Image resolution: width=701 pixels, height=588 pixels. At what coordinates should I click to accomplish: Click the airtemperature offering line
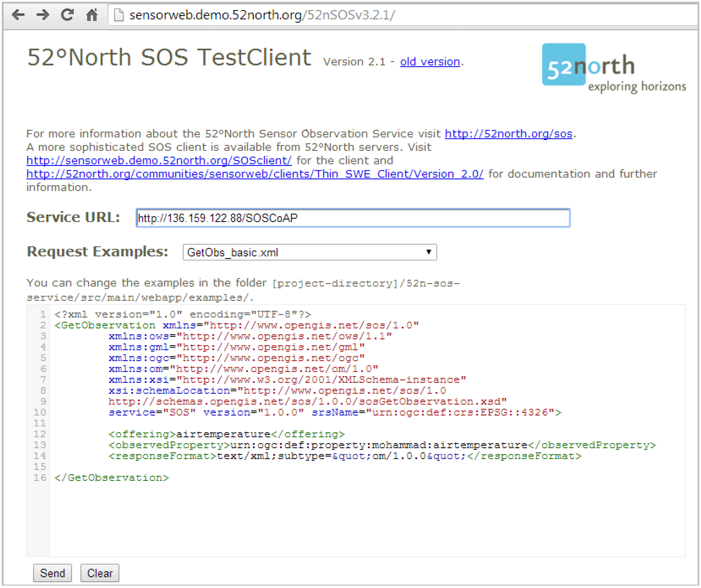227,434
